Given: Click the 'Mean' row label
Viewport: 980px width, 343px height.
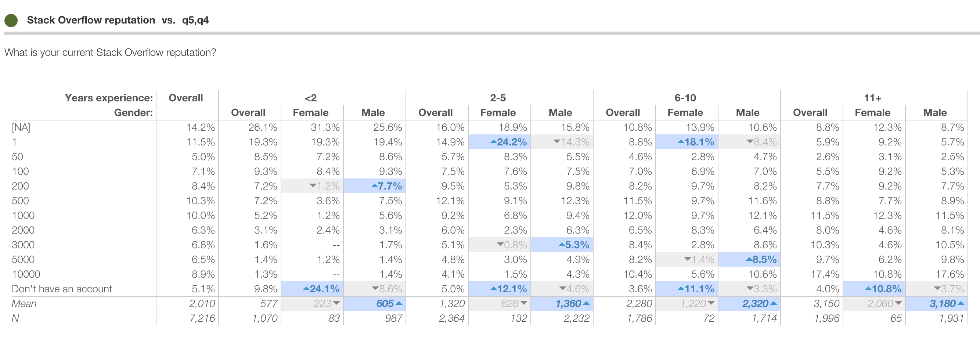Looking at the screenshot, I should (24, 303).
